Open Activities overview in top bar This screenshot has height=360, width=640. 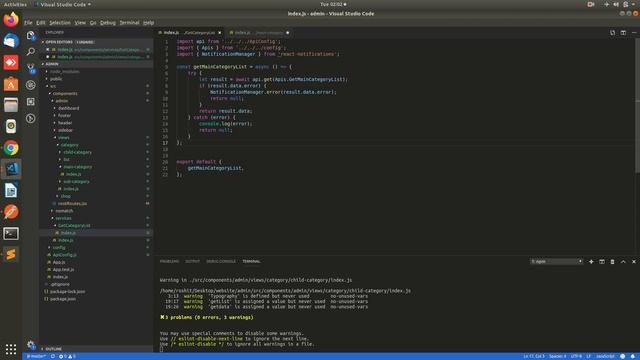tap(15, 4)
